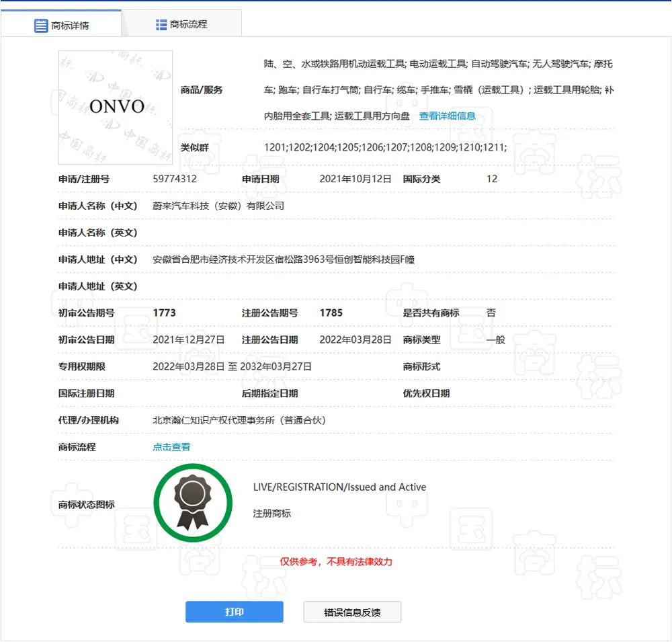Click the applicant address in 合肥市
Image resolution: width=672 pixels, height=642 pixels.
(x=284, y=259)
